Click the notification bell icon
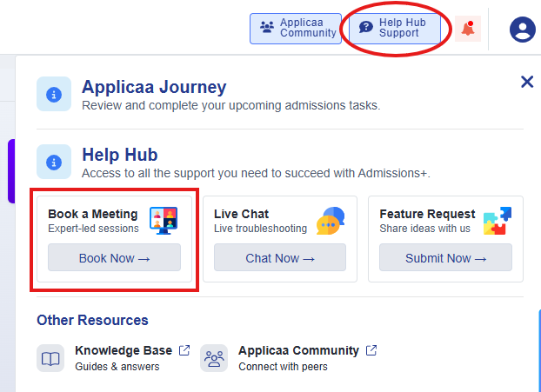541x392 pixels. click(468, 29)
